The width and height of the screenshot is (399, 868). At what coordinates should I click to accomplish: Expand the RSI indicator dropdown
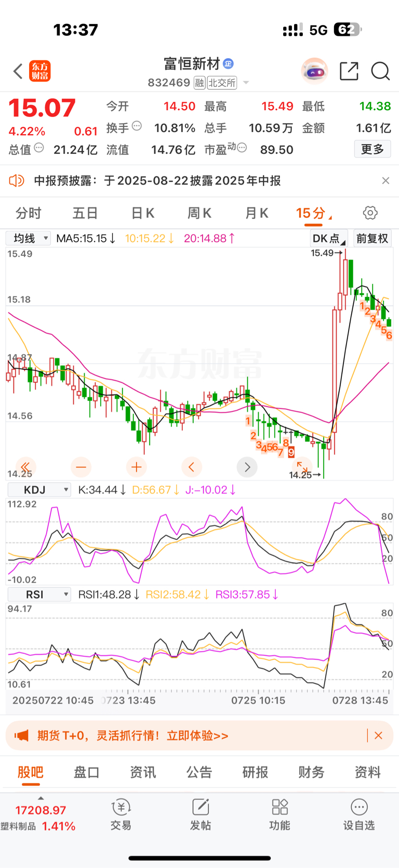click(39, 594)
